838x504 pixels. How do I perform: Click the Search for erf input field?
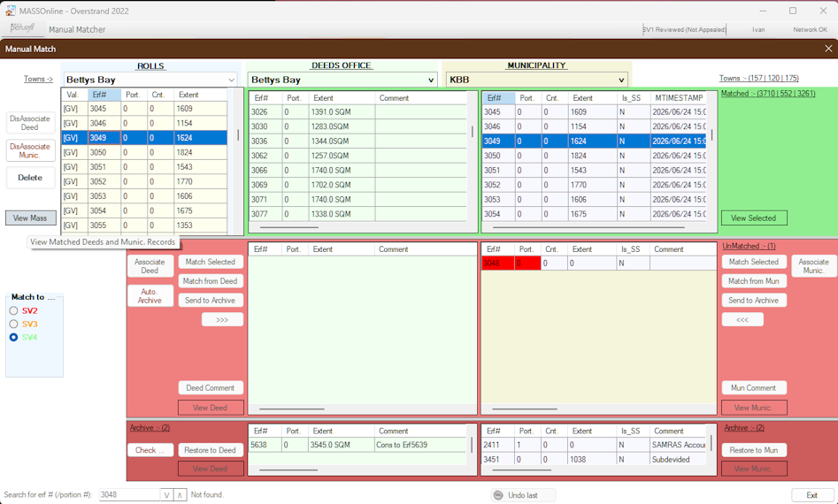[x=129, y=495]
